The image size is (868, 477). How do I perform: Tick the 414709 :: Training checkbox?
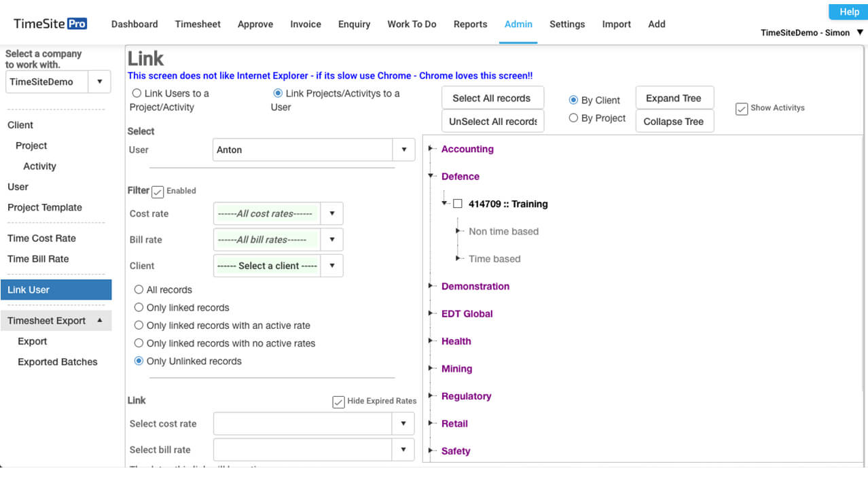coord(458,204)
